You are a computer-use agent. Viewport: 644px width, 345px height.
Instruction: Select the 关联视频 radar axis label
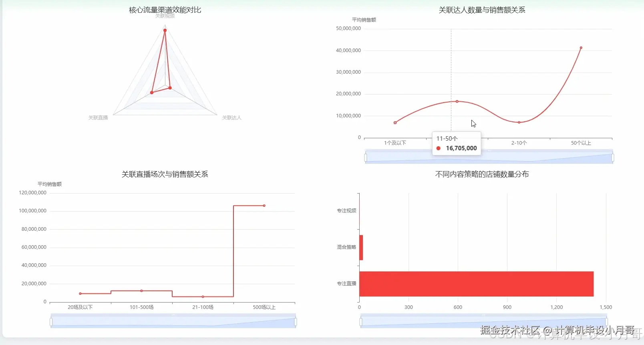click(165, 16)
